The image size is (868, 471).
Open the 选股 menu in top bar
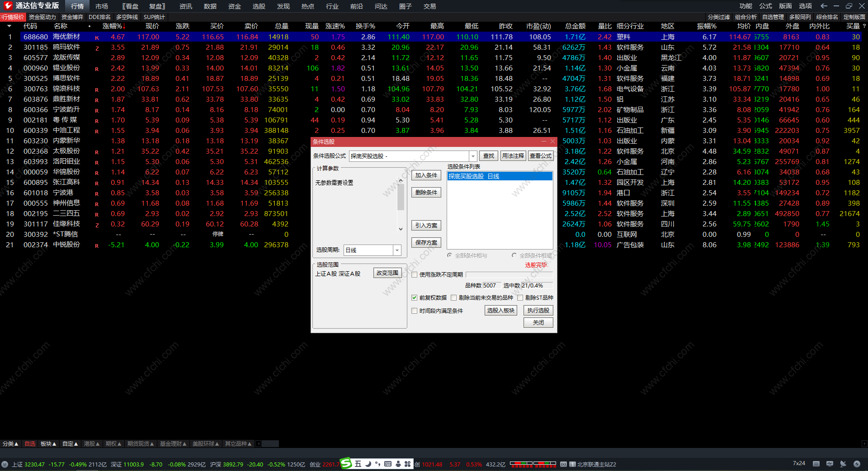[x=259, y=6]
